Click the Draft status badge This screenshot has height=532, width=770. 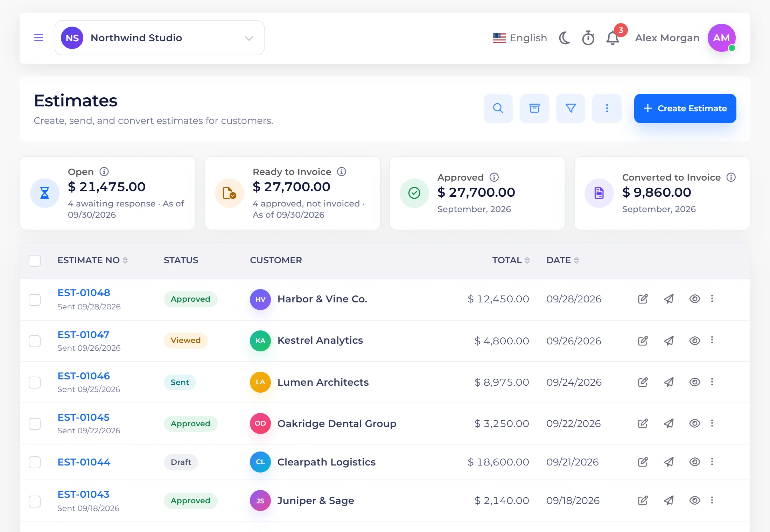tap(181, 462)
